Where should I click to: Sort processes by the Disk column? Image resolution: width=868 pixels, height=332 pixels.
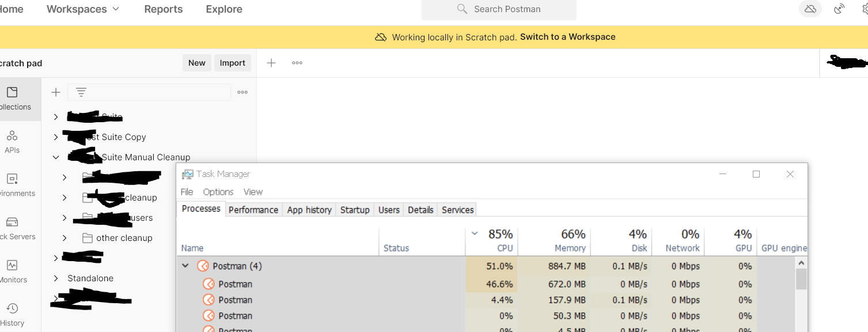click(x=621, y=242)
